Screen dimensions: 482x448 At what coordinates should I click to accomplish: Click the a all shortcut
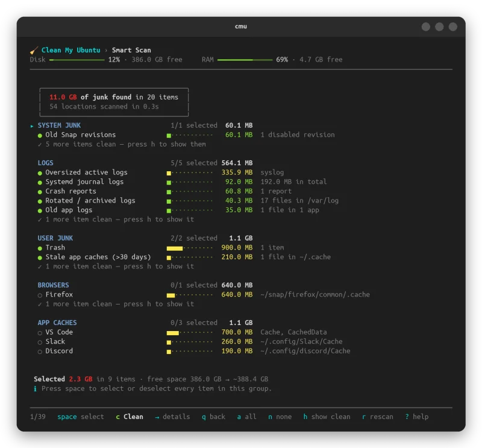pos(247,417)
